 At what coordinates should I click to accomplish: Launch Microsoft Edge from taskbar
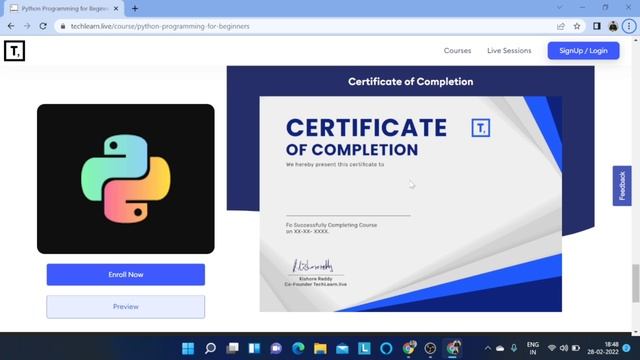tap(298, 348)
